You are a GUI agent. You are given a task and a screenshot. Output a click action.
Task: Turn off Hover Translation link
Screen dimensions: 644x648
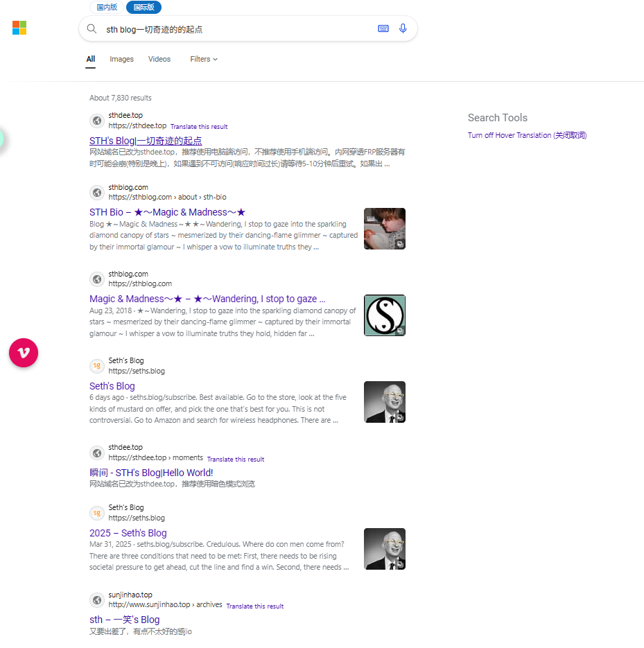pos(527,135)
